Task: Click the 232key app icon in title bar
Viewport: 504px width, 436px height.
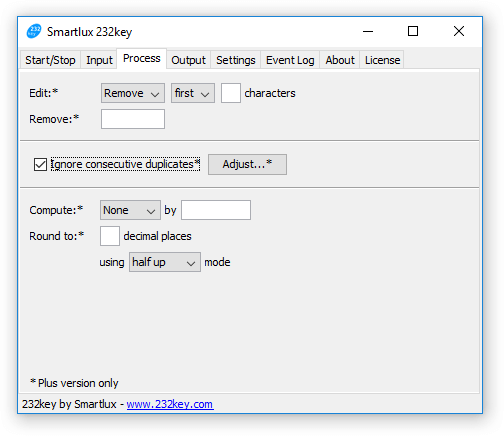Action: 34,31
